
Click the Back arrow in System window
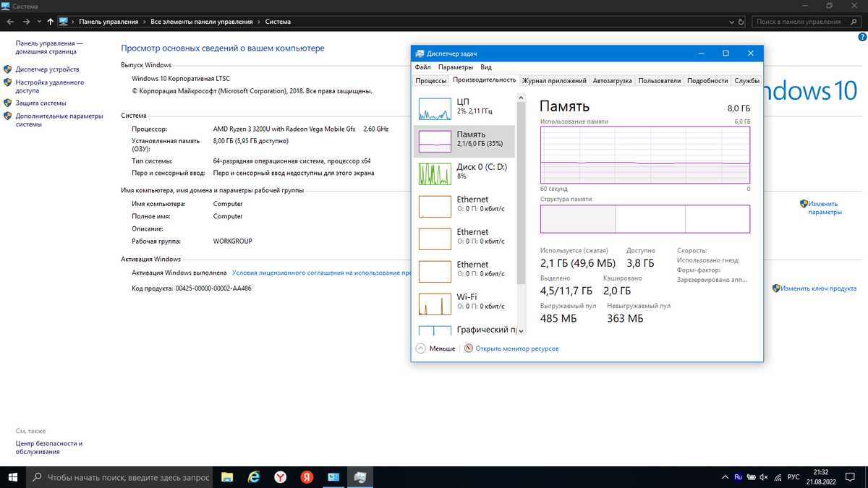pyautogui.click(x=9, y=22)
